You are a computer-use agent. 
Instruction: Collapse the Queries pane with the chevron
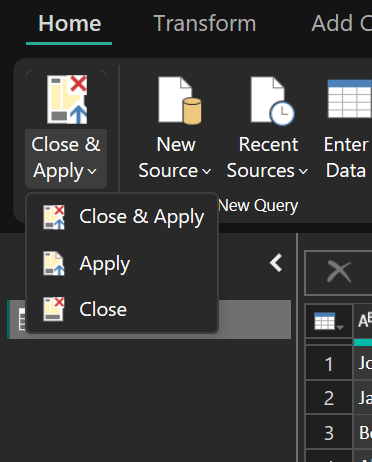(x=276, y=263)
